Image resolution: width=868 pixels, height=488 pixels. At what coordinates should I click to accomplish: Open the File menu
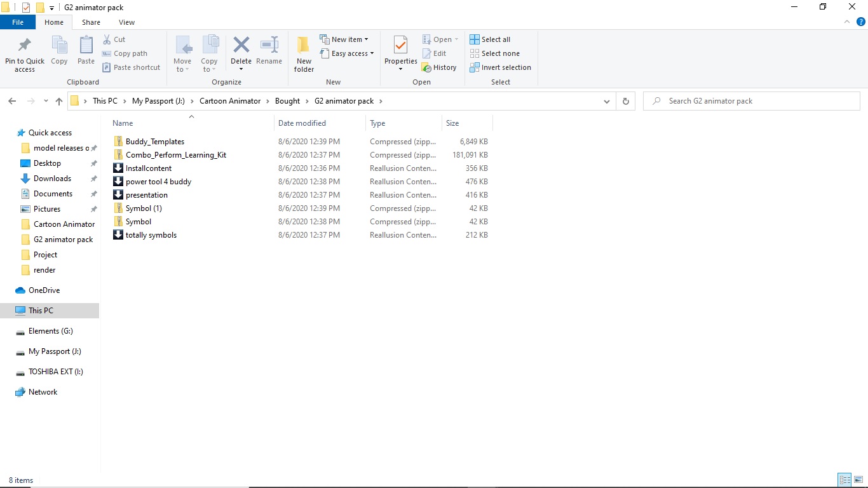pos(18,22)
